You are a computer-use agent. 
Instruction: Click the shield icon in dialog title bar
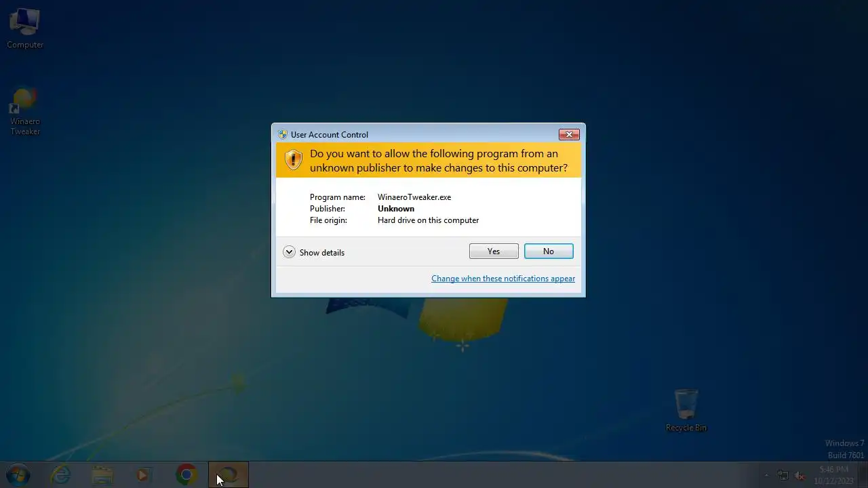[283, 134]
